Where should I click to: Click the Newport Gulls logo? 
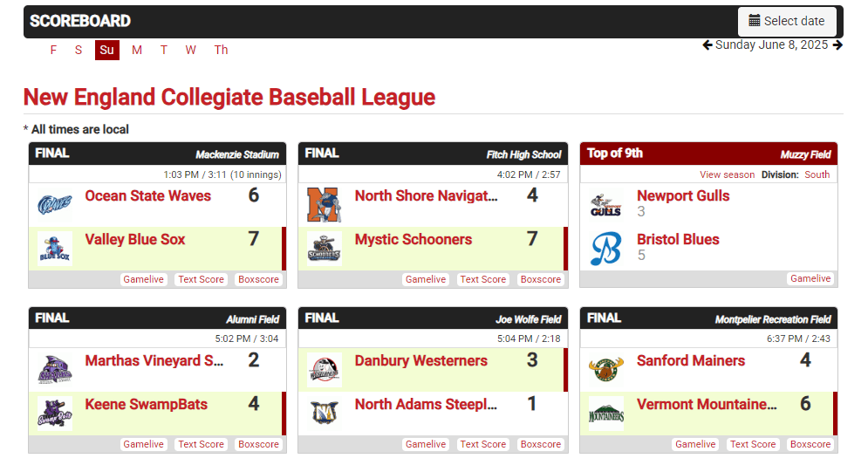point(605,205)
